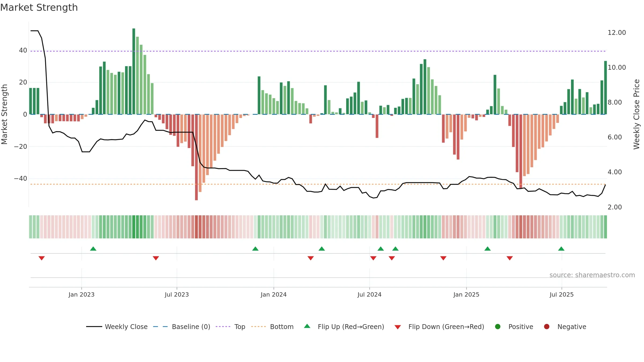Click the Flip Up triangle at Jul 2025
This screenshot has height=362, width=644.
[x=561, y=249]
